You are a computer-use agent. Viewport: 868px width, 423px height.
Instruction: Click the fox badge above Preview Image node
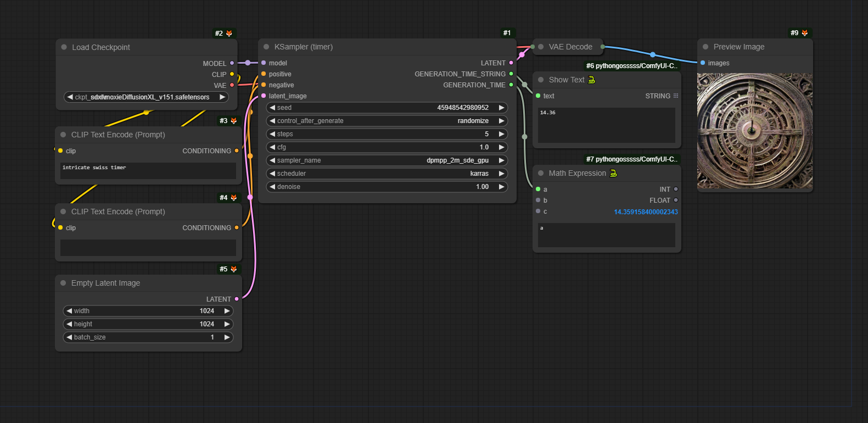click(805, 33)
